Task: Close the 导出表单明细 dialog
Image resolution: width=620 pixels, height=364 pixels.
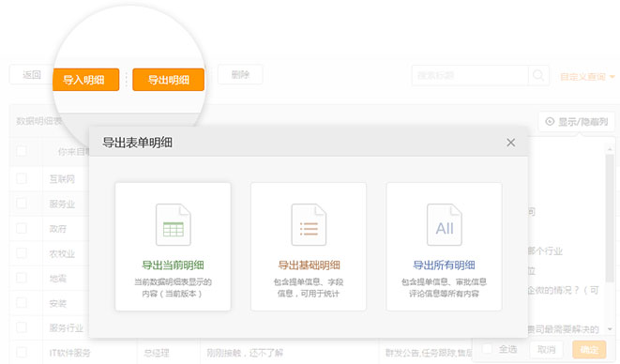Action: 510,143
